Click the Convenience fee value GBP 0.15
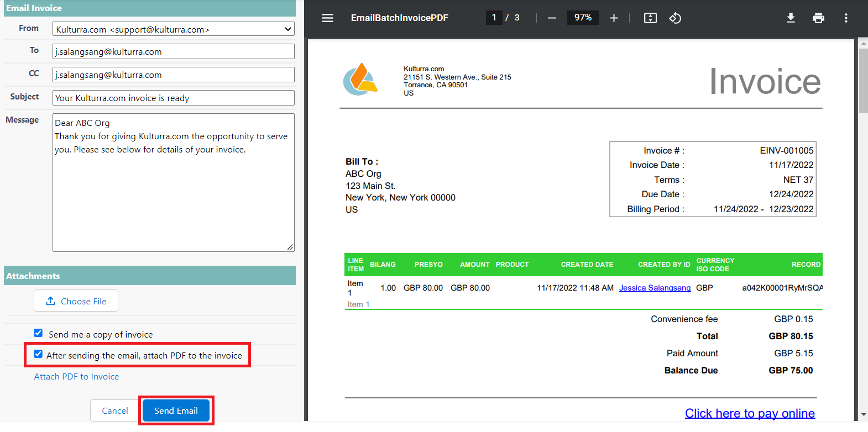868x432 pixels. tap(793, 319)
